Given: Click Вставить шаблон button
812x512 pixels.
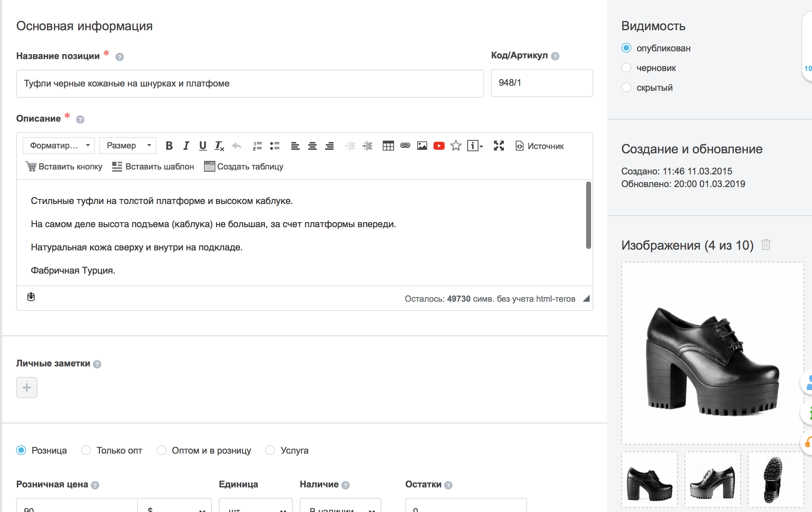Looking at the screenshot, I should click(x=153, y=167).
